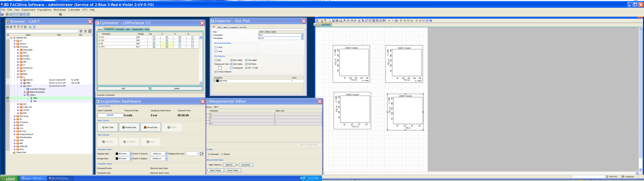Toggle Log checkbox for FSC parameter
Image resolution: width=644 pixels, height=181 pixels.
[154, 37]
